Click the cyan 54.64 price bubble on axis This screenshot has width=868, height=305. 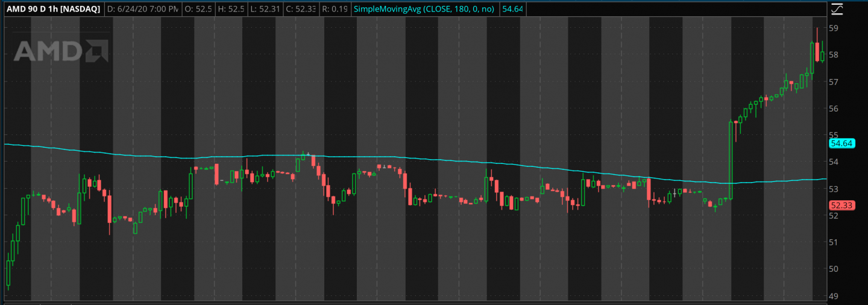coord(841,143)
